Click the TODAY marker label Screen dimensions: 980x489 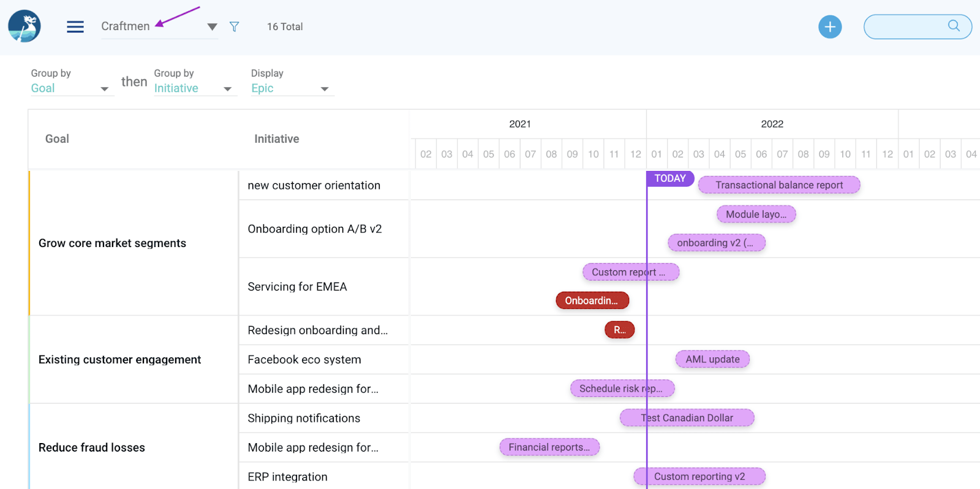[670, 178]
